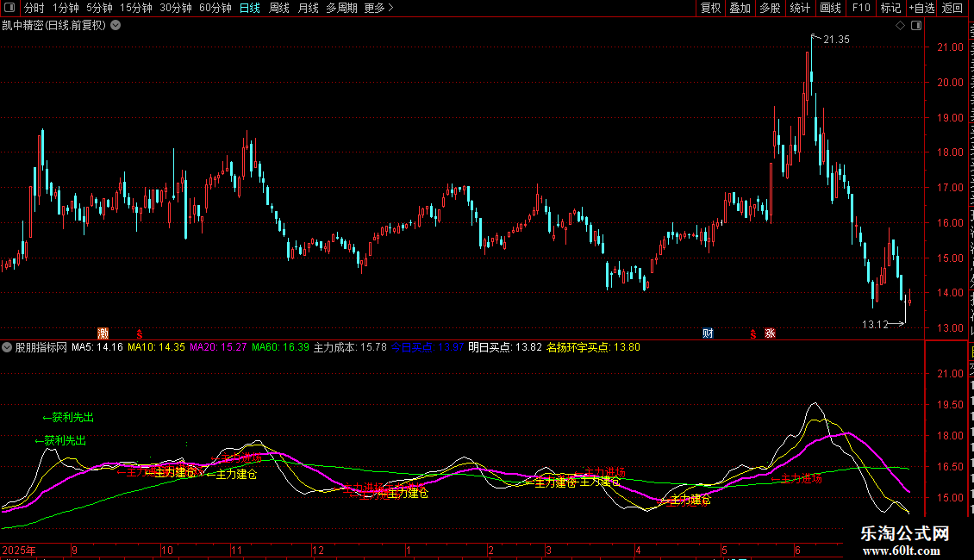Image resolution: width=974 pixels, height=560 pixels.
Task: Click the 名扬环宇买点: 13.80 label
Action: pos(593,347)
